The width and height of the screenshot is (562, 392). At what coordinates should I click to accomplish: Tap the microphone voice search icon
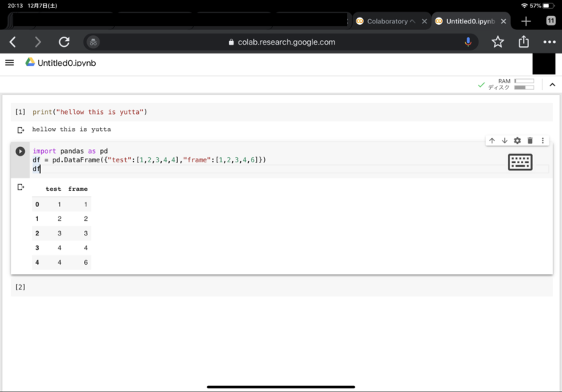[x=468, y=42]
